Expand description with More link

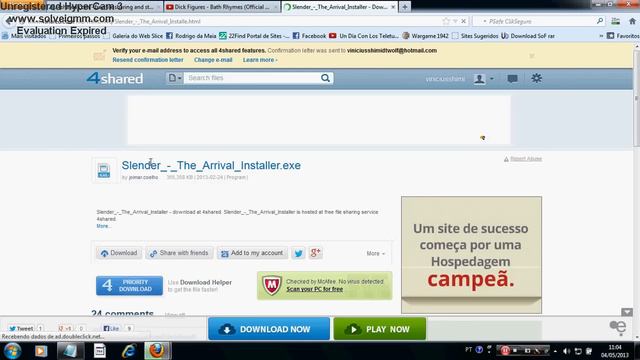(x=103, y=226)
